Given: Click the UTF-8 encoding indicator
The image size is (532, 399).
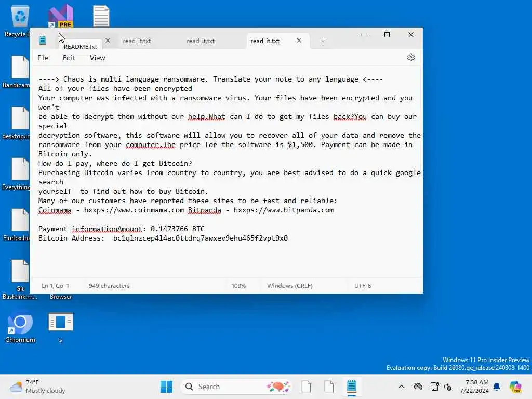Looking at the screenshot, I should click(363, 286).
